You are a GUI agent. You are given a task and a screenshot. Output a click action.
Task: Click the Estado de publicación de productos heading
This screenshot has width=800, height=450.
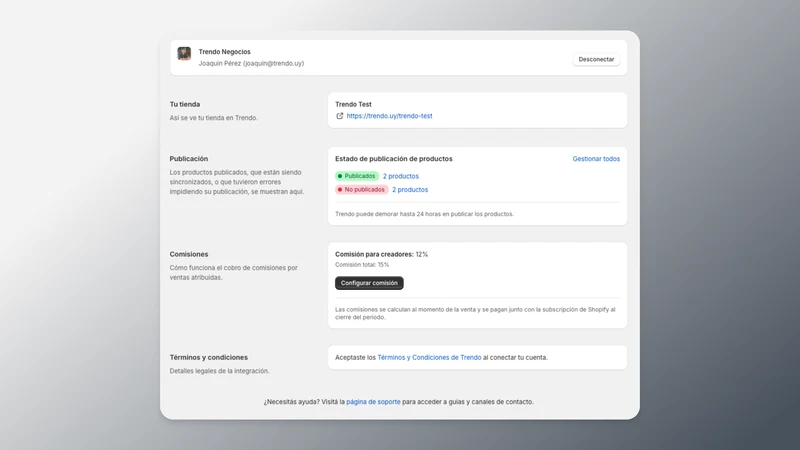(394, 159)
